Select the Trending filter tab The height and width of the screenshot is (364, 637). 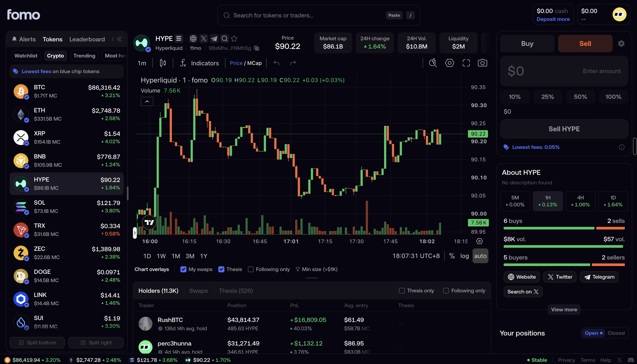click(84, 56)
